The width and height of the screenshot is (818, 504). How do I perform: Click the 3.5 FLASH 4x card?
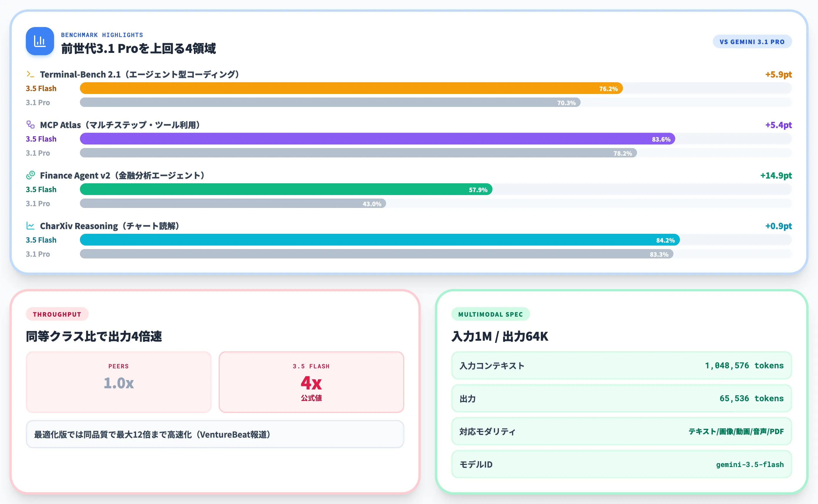pyautogui.click(x=311, y=382)
